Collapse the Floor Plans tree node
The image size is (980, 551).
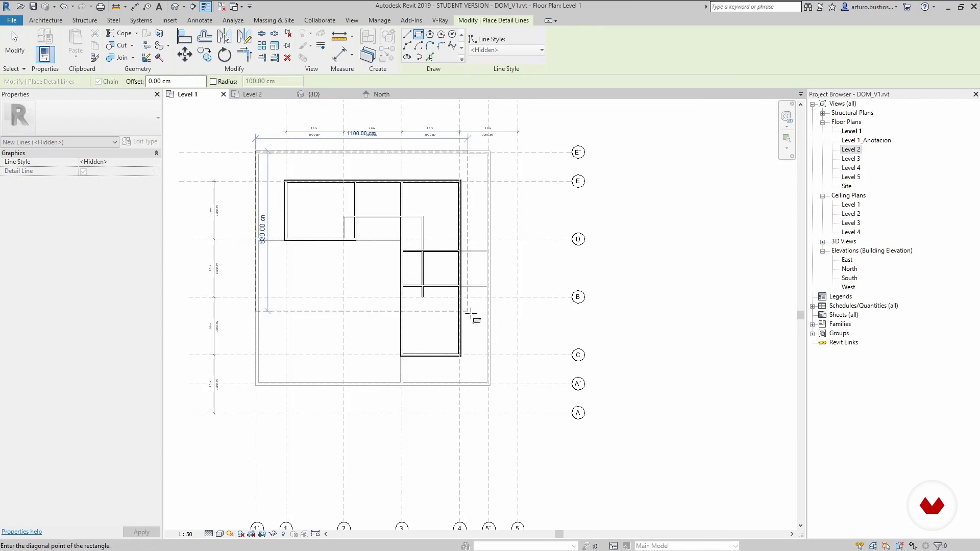pyautogui.click(x=822, y=122)
